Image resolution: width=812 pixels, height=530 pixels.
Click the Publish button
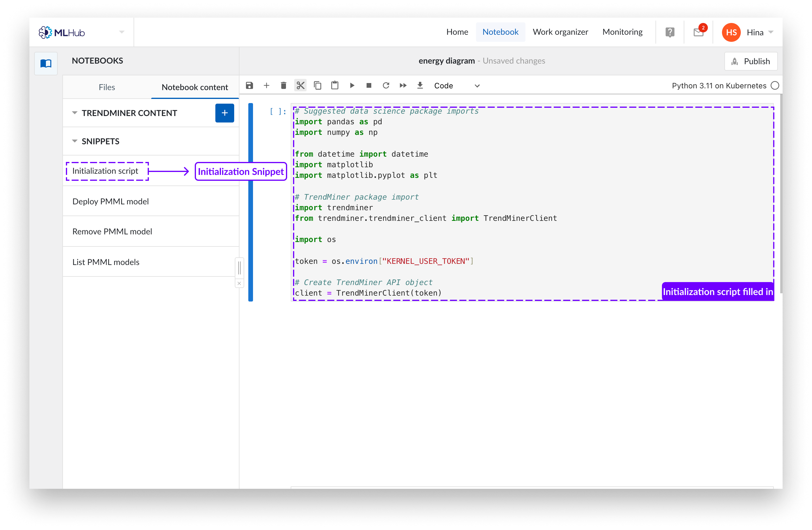pos(751,62)
